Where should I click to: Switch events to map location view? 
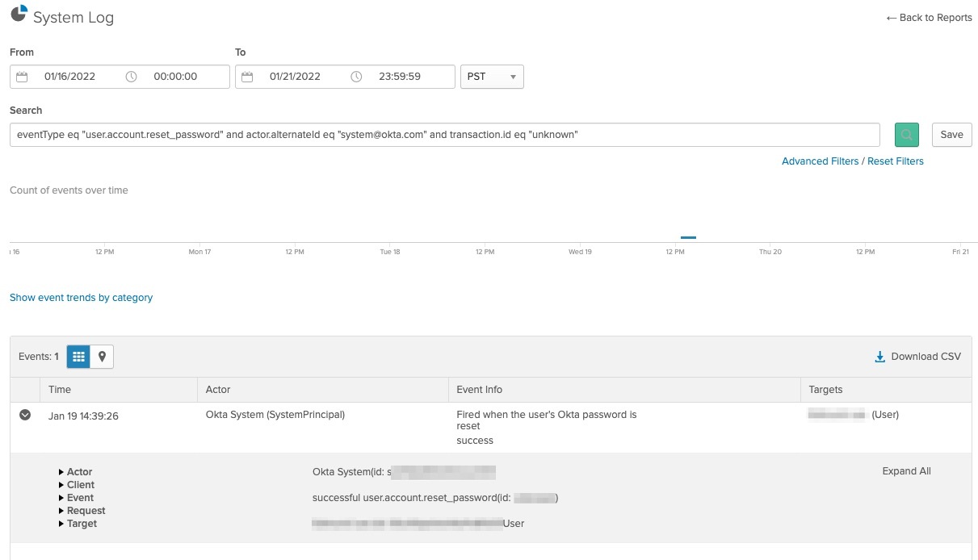(x=100, y=356)
